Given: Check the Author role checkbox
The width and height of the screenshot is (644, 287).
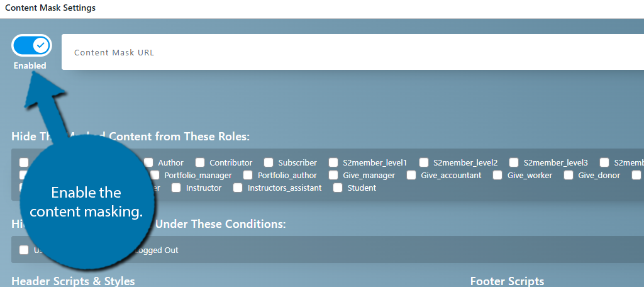Looking at the screenshot, I should (148, 162).
